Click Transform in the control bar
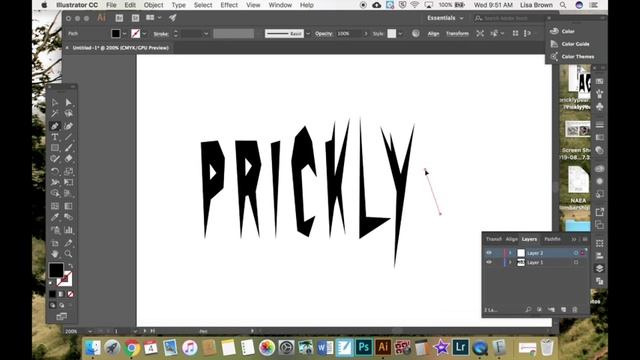The height and width of the screenshot is (360, 640). (457, 33)
